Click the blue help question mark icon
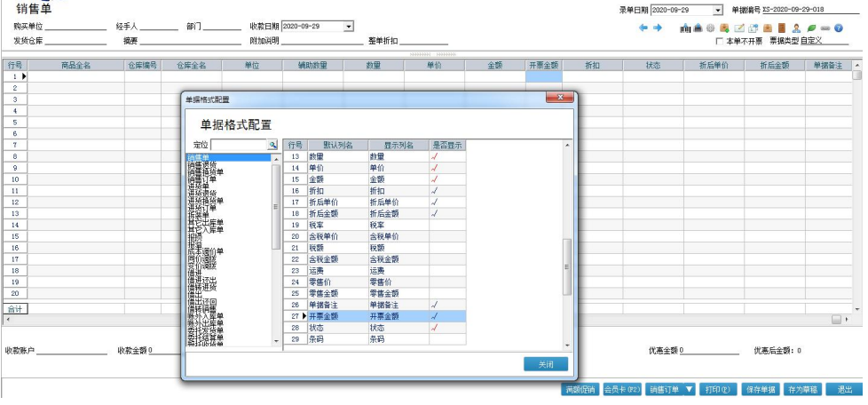 pyautogui.click(x=838, y=28)
